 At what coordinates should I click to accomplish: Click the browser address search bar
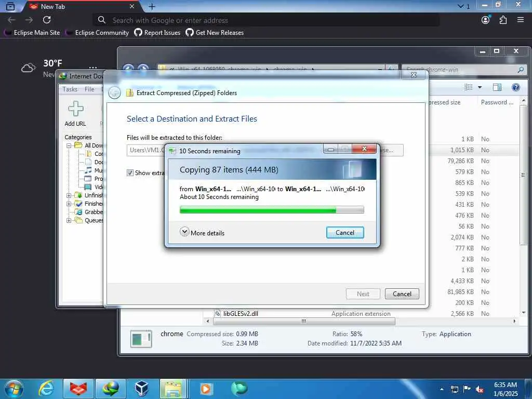click(267, 20)
